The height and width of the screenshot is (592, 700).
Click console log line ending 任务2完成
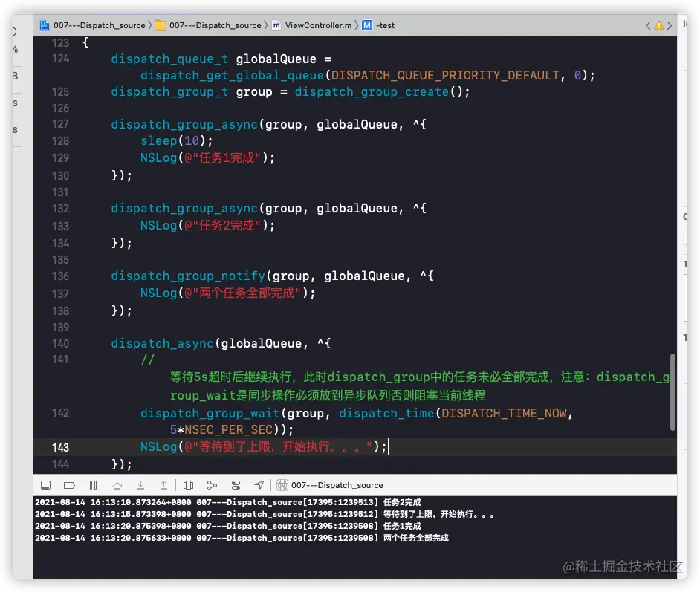click(x=228, y=502)
